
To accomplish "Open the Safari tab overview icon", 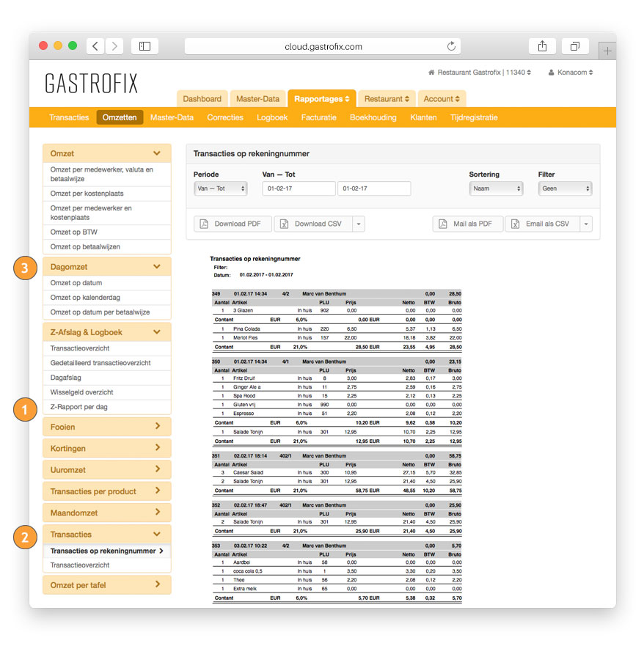I will 575,46.
